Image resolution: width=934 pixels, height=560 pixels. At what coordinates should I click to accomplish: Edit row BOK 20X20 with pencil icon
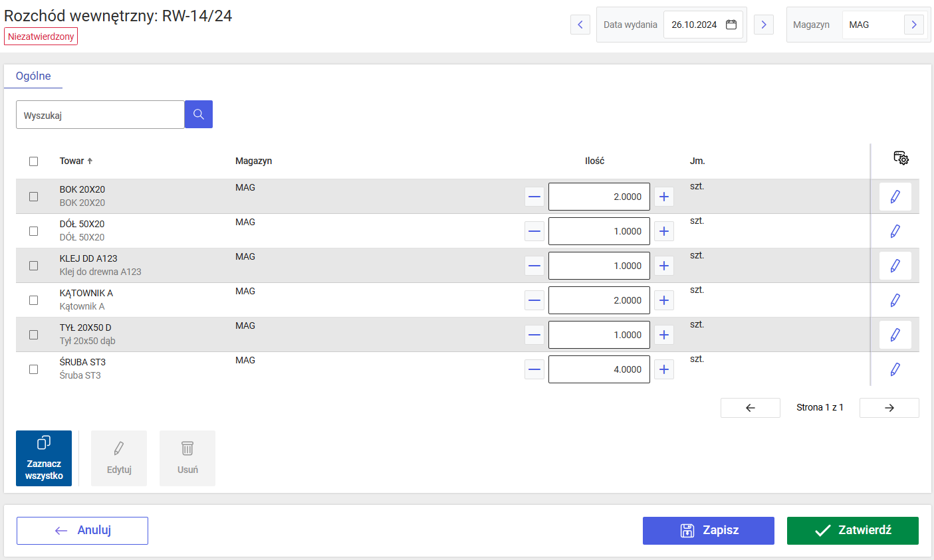click(x=895, y=197)
